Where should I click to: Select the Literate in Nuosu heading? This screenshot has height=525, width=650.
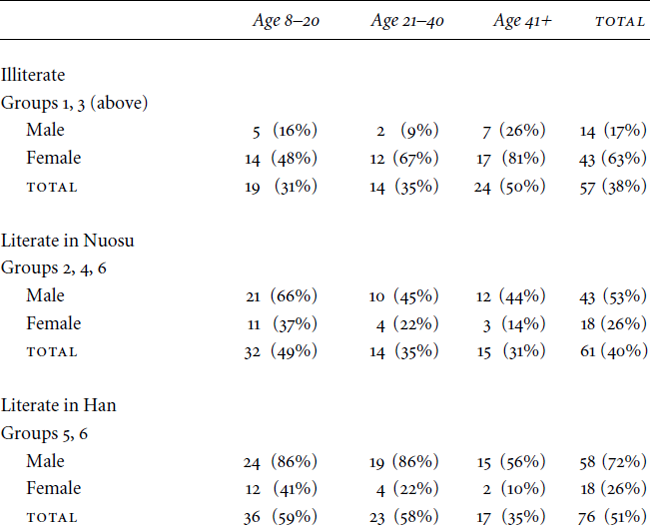pos(68,241)
